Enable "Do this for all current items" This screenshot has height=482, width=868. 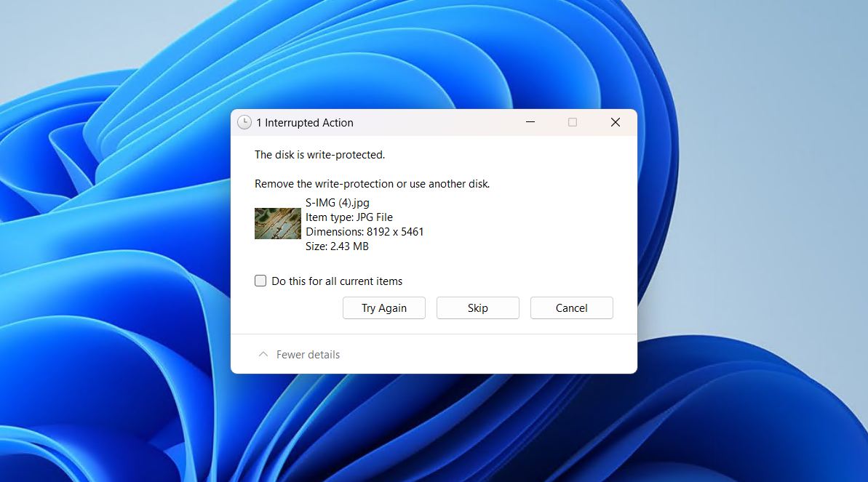[x=260, y=281]
